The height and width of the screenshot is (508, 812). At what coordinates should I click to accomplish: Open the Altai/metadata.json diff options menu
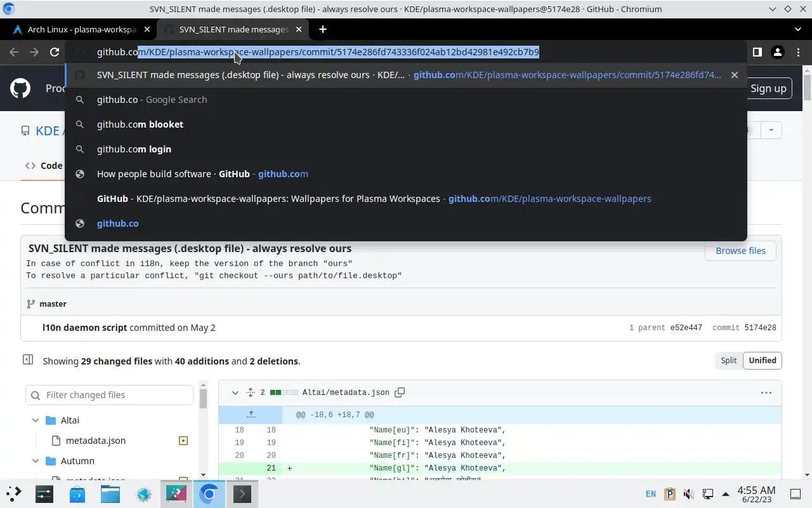[x=766, y=392]
